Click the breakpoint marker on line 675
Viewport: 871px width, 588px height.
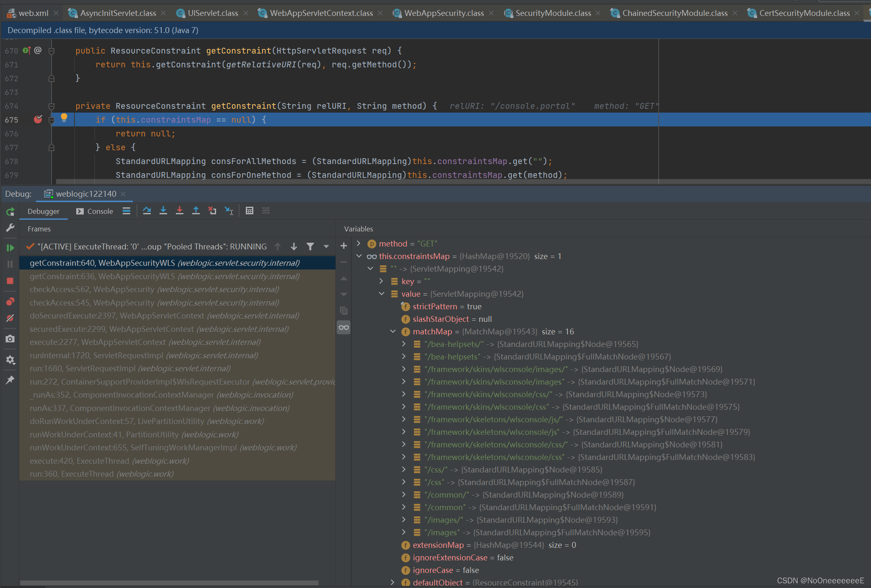38,120
